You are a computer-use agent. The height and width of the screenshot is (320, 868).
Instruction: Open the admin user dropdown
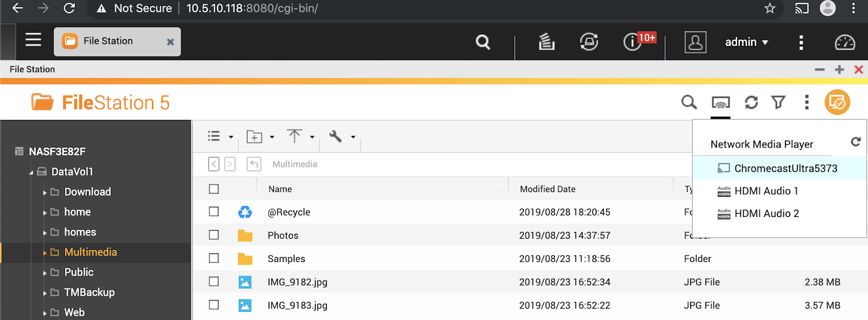click(x=746, y=42)
